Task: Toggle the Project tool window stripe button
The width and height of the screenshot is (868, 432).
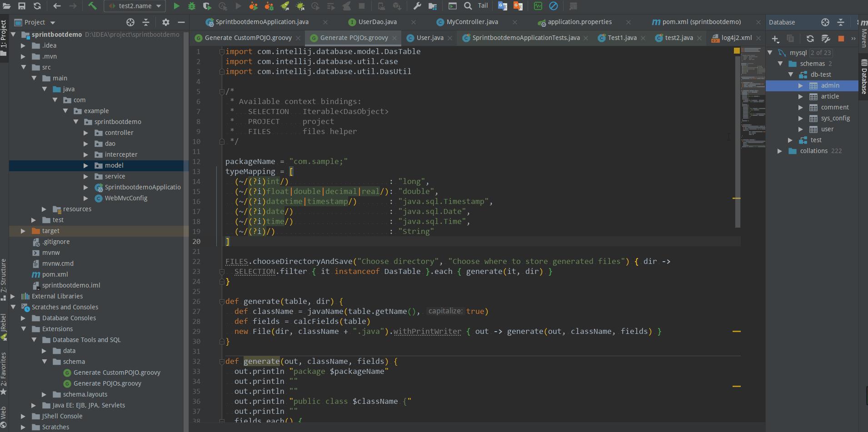Action: 4,36
